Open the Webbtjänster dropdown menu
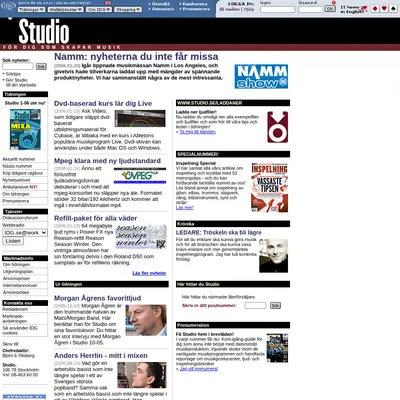The image size is (400, 400). (65, 10)
